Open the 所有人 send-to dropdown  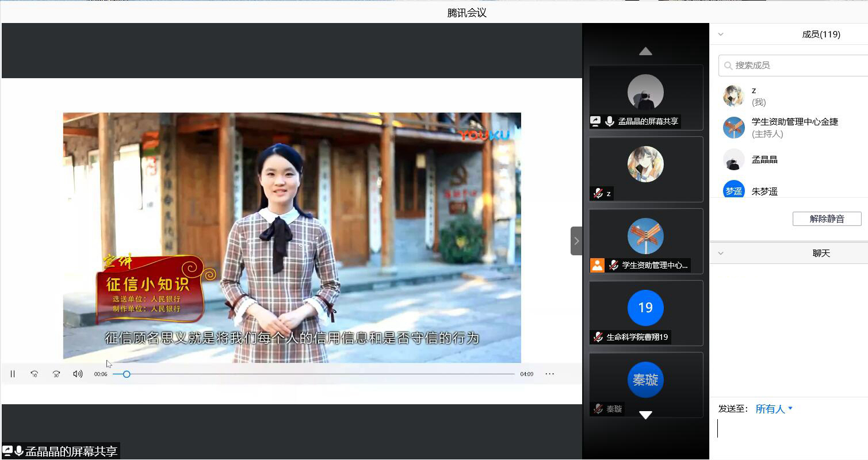click(774, 409)
